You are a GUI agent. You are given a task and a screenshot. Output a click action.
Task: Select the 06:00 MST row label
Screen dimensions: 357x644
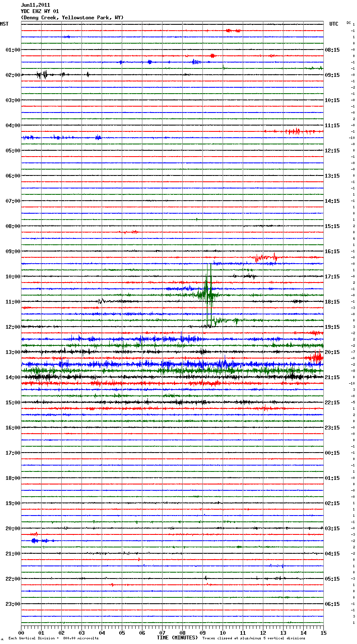click(x=13, y=175)
